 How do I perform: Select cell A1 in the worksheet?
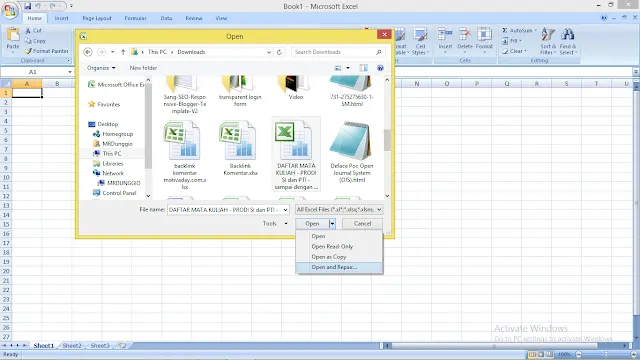pos(27,93)
